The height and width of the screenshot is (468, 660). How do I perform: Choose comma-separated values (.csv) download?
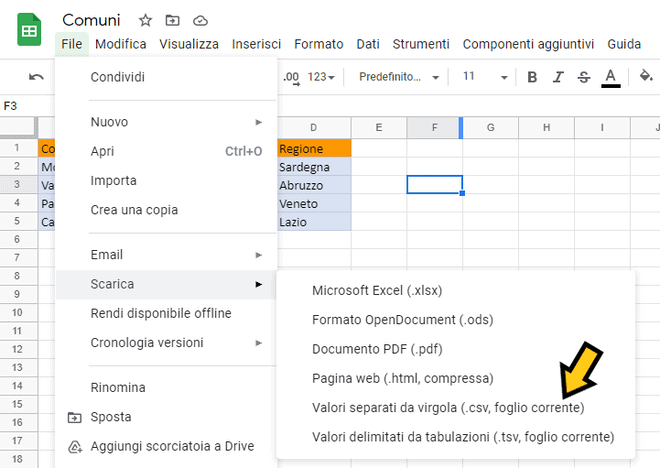click(x=448, y=408)
